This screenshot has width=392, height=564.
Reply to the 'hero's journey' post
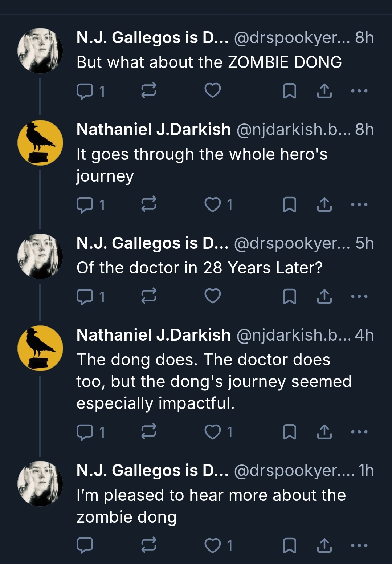point(85,205)
